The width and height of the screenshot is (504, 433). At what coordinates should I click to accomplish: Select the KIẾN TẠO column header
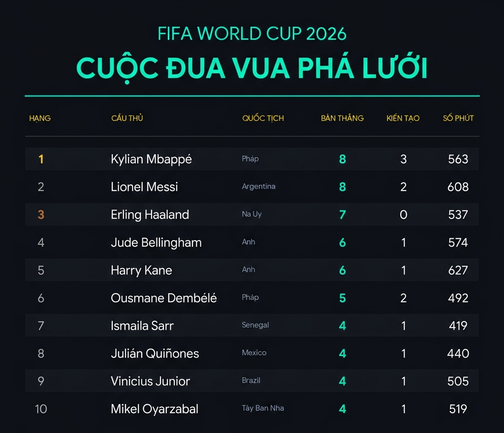point(403,118)
